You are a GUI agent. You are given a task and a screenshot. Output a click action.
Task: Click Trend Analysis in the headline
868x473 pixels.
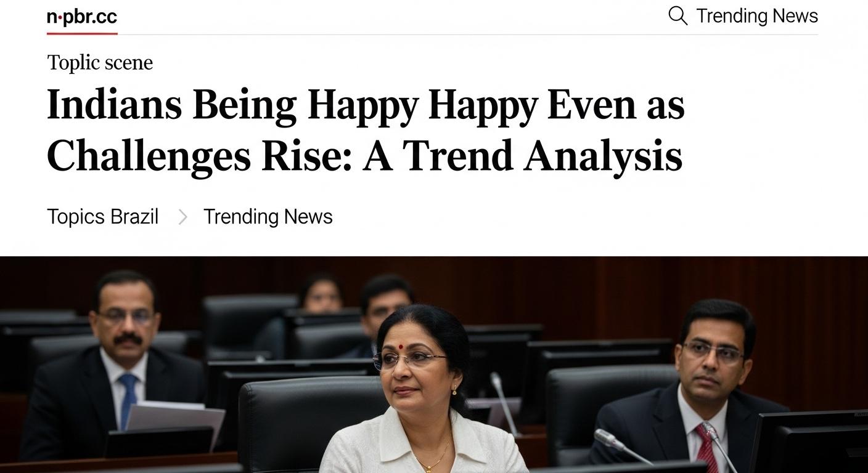[x=542, y=156]
